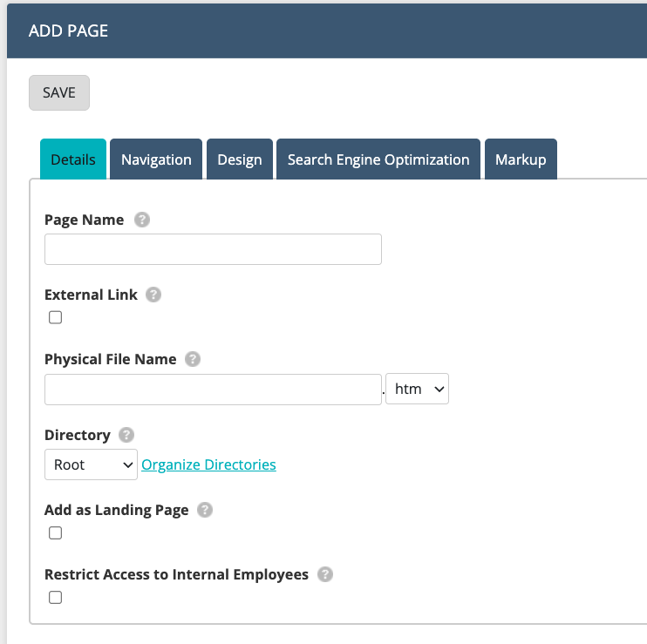
Task: Open the External Link help icon
Action: (x=153, y=295)
